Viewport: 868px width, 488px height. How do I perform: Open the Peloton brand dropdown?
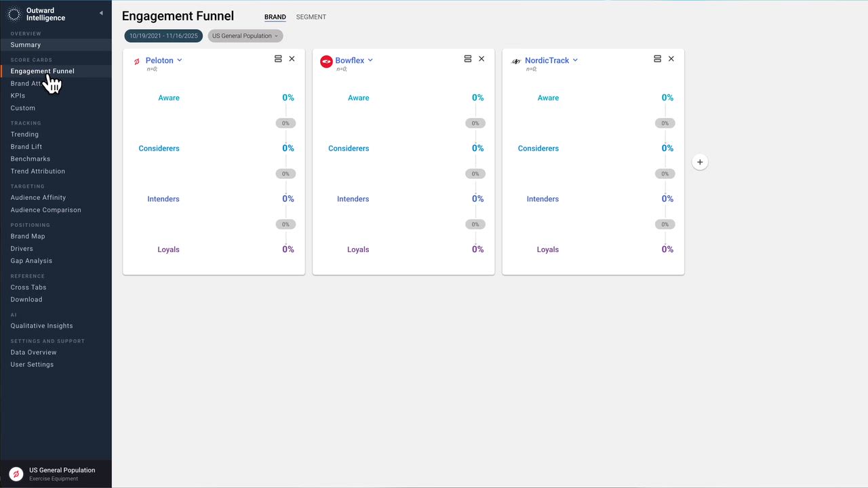click(163, 60)
